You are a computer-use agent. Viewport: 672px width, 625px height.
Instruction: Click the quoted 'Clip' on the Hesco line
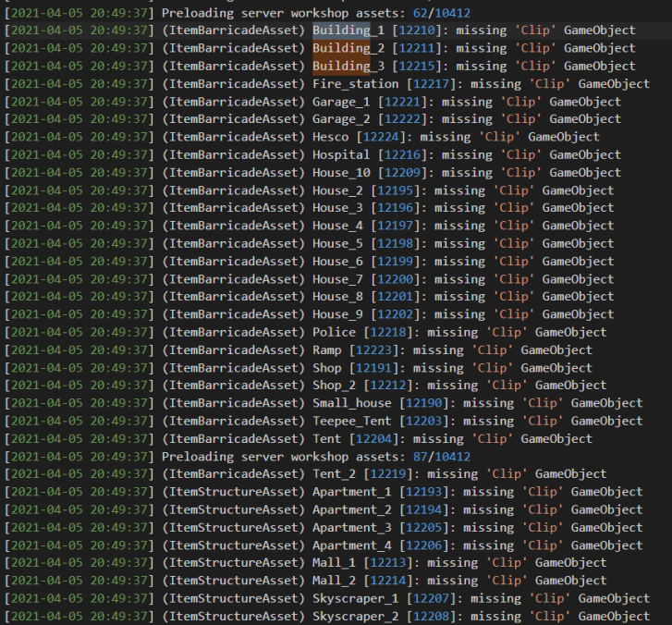[499, 137]
